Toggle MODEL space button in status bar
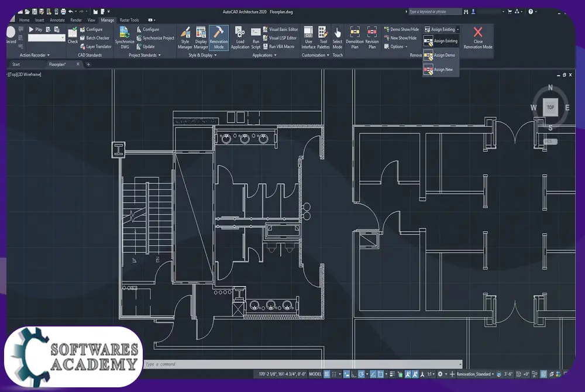The height and width of the screenshot is (392, 585). coord(315,374)
